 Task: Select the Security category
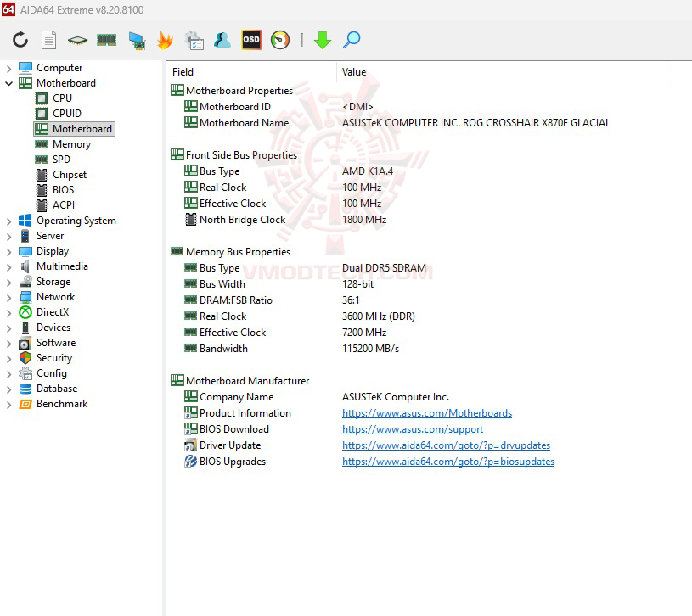[x=54, y=358]
